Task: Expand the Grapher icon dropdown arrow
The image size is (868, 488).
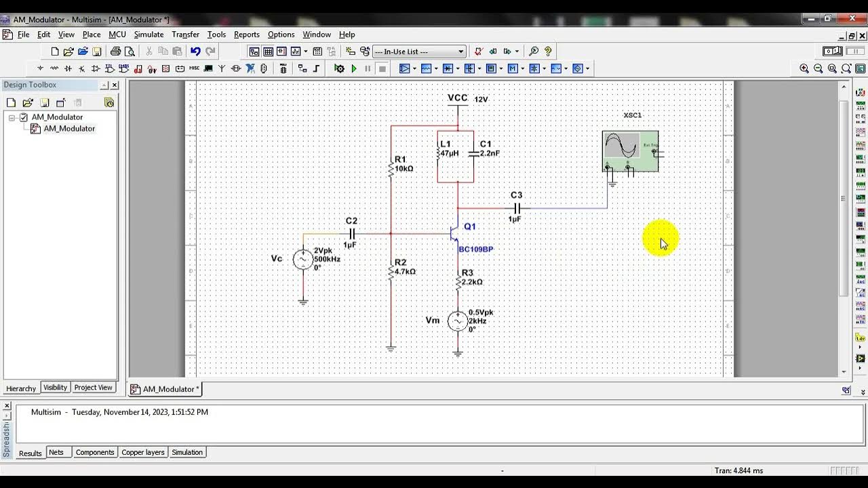Action: coord(306,52)
